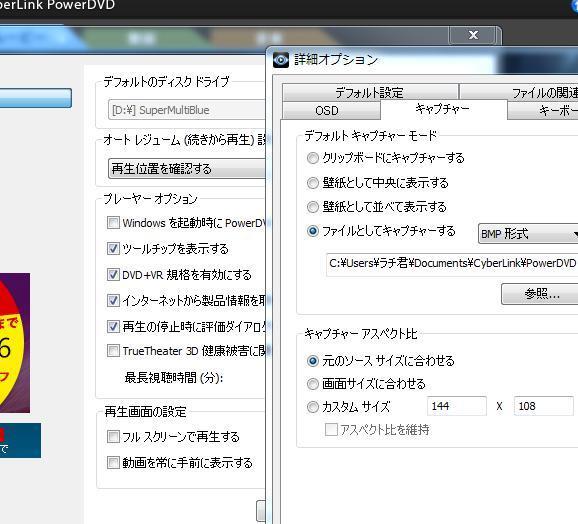The width and height of the screenshot is (578, 524).
Task: Enable 動画を常に手前に表示する checkbox
Action: [113, 462]
